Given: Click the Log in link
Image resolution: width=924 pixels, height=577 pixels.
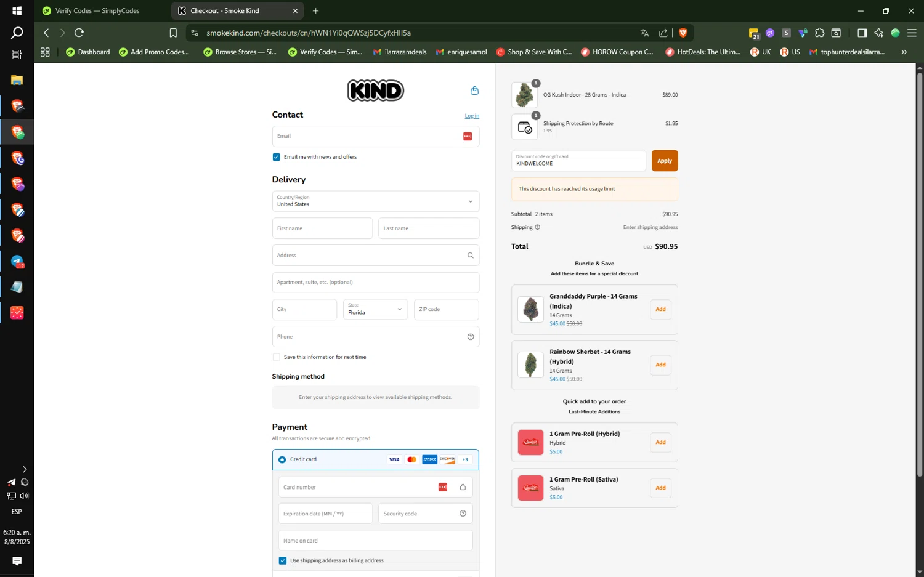Looking at the screenshot, I should [x=472, y=116].
